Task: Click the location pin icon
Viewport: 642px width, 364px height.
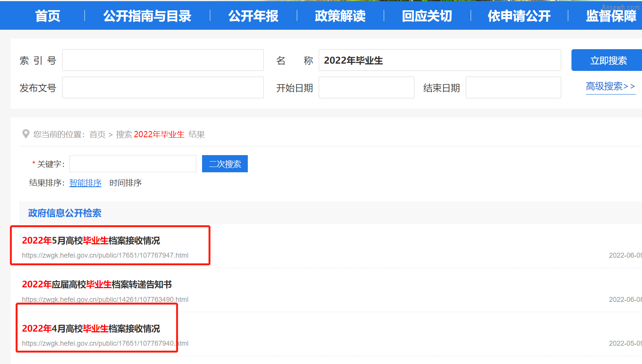Action: [26, 134]
